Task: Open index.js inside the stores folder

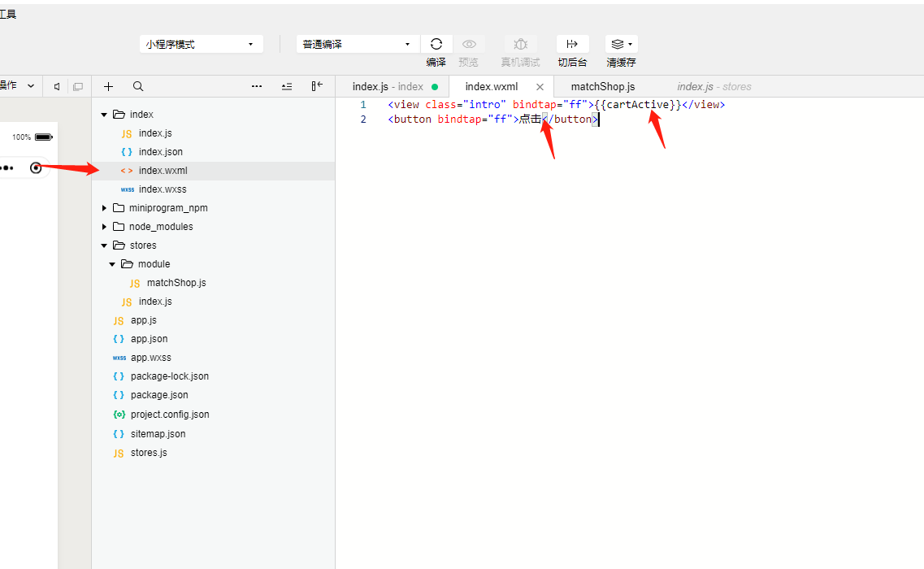Action: coord(155,302)
